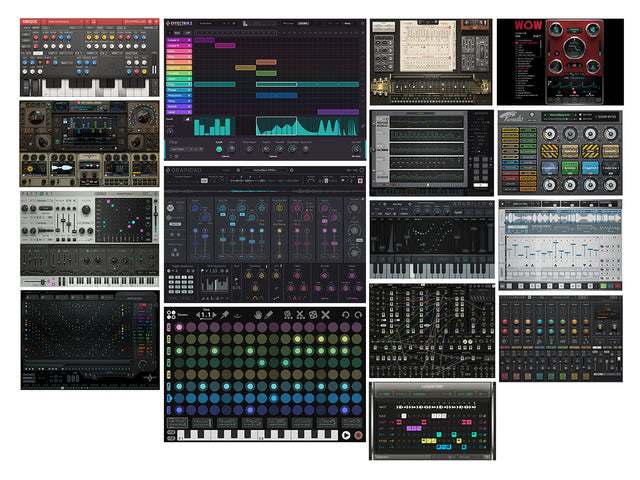The width and height of the screenshot is (640, 480).
Task: Toggle the purple Loop effect track in Effectrix
Action: [x=178, y=41]
